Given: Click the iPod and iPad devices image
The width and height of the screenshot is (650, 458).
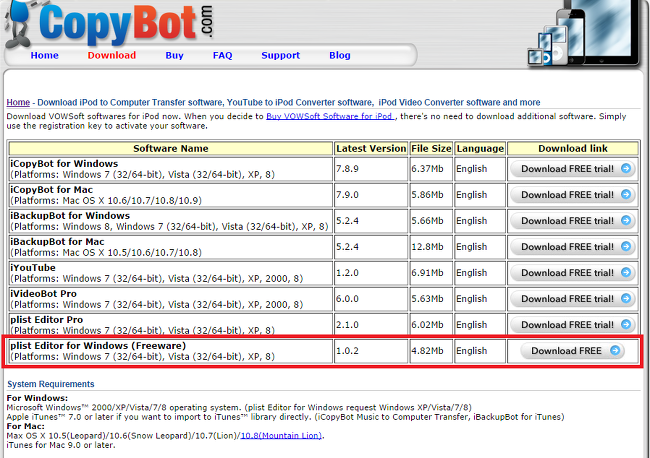Looking at the screenshot, I should pos(585,33).
